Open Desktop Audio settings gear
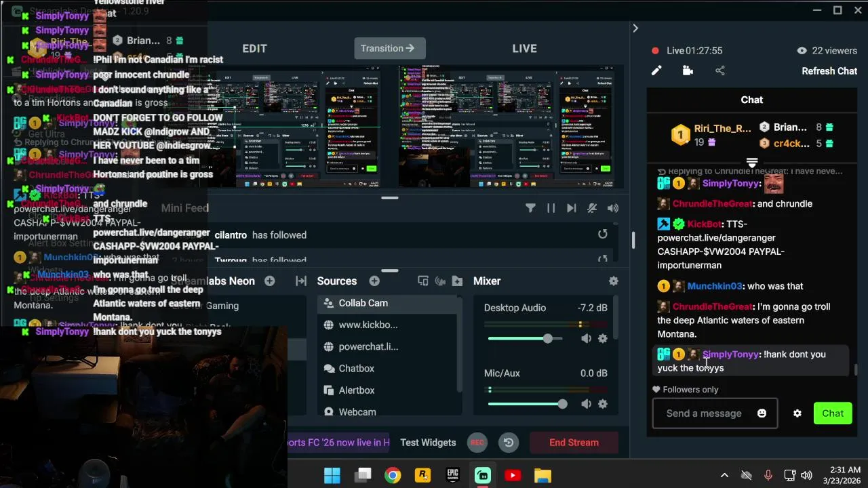Image resolution: width=868 pixels, height=488 pixels. click(603, 338)
